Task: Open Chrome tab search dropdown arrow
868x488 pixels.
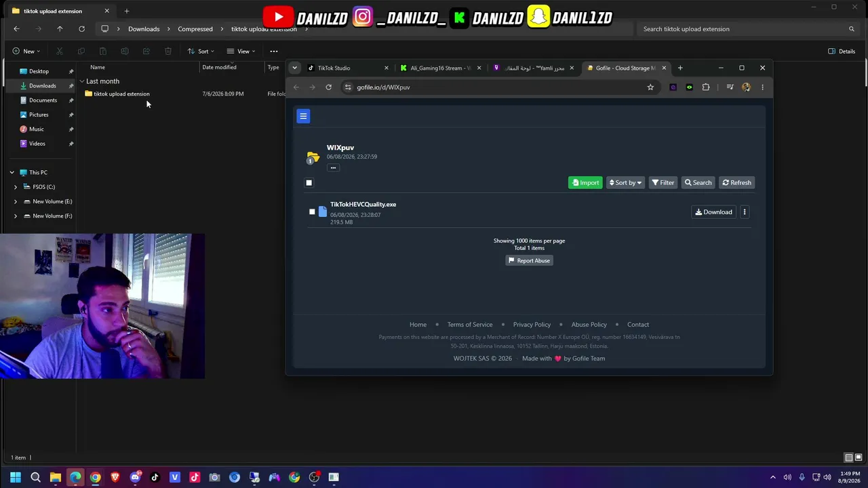Action: coord(294,68)
